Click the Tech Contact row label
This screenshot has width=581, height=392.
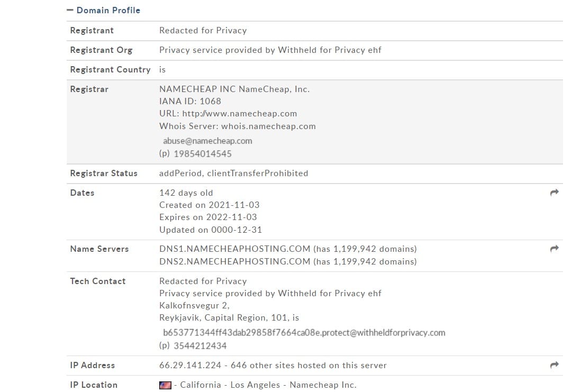pyautogui.click(x=98, y=281)
